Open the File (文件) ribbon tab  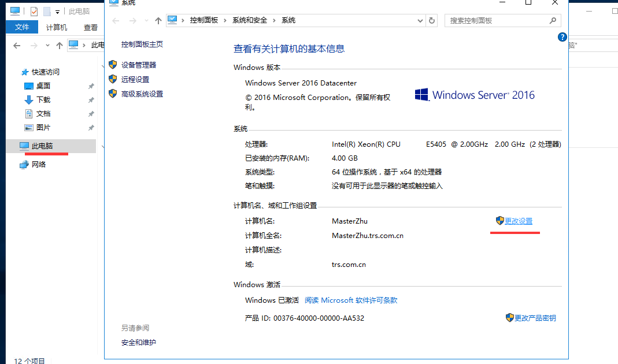click(22, 27)
